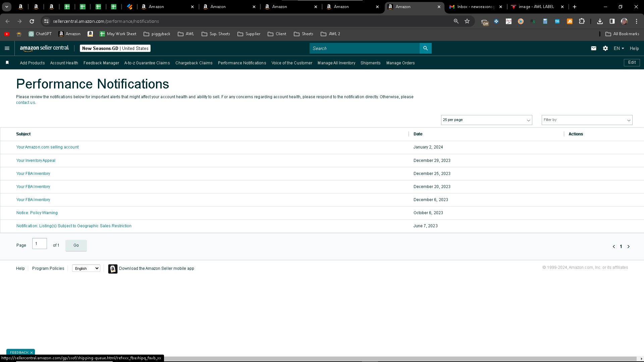Click the Edit favorites bar button

pyautogui.click(x=632, y=63)
